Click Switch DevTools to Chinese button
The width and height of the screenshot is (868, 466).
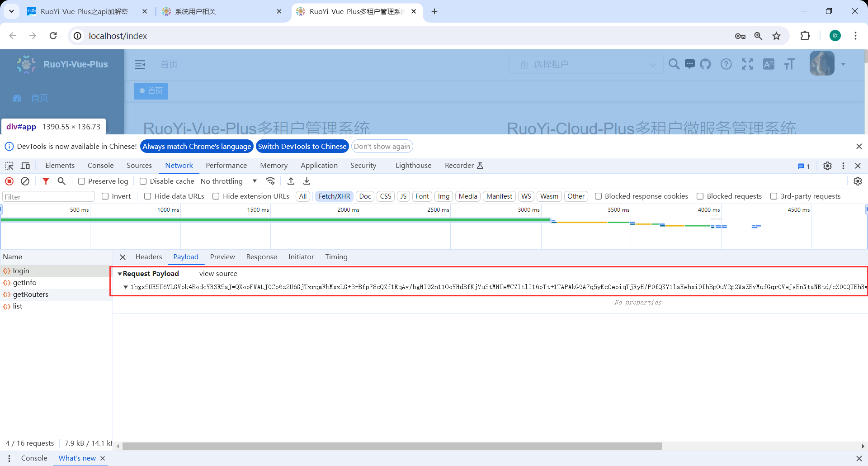click(302, 146)
